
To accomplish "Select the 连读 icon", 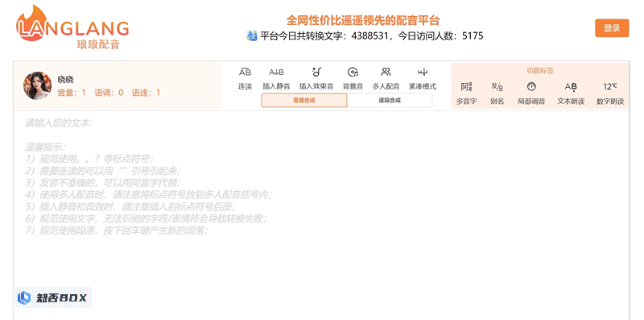I will tap(245, 73).
